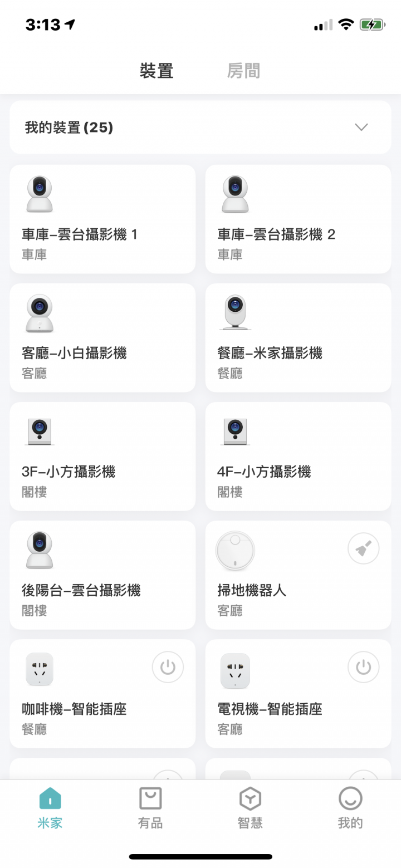Toggle power for 咖啡機–智能插座
This screenshot has height=868, width=401.
[x=168, y=667]
